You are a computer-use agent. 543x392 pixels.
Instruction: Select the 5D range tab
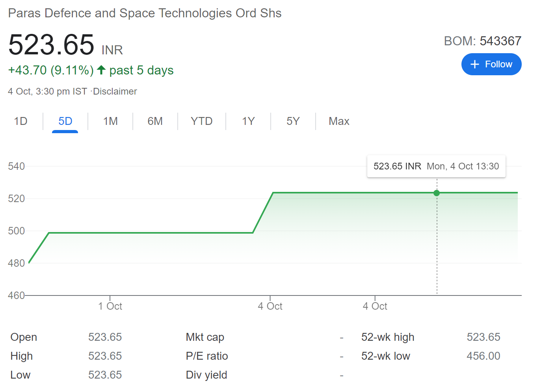65,121
